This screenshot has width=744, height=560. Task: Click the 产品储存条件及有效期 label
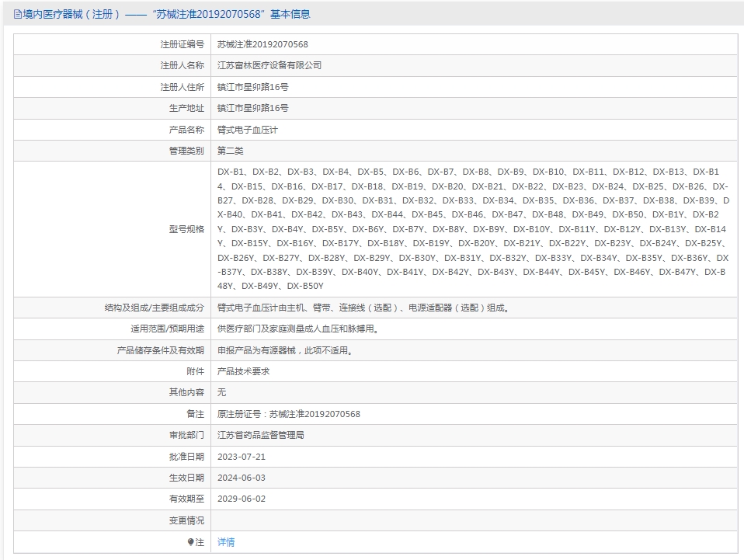(x=161, y=350)
